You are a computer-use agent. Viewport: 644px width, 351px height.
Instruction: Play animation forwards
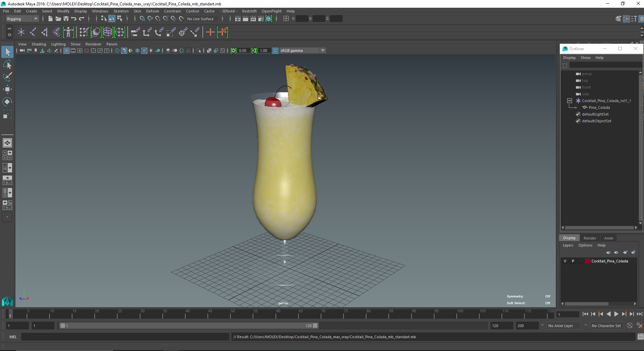tap(616, 314)
